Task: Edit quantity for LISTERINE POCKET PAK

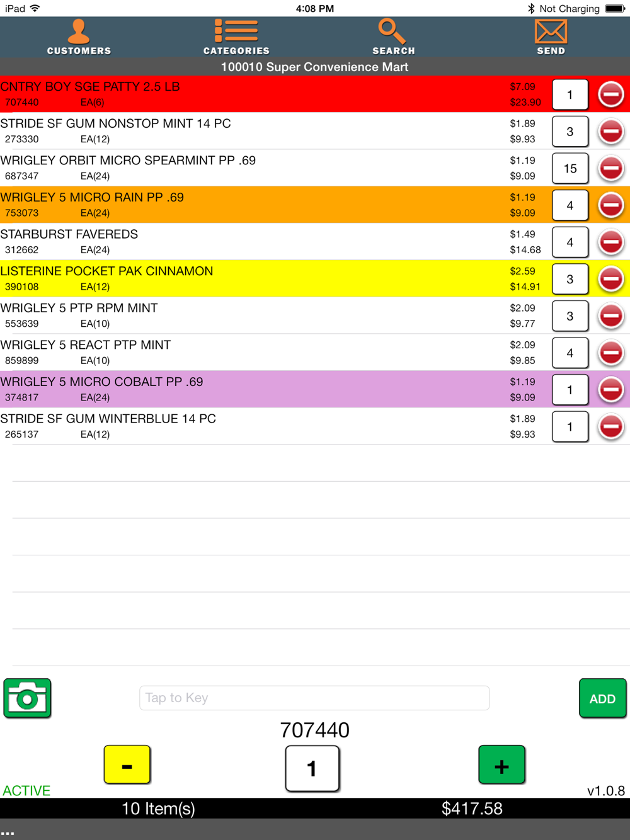Action: pyautogui.click(x=570, y=279)
